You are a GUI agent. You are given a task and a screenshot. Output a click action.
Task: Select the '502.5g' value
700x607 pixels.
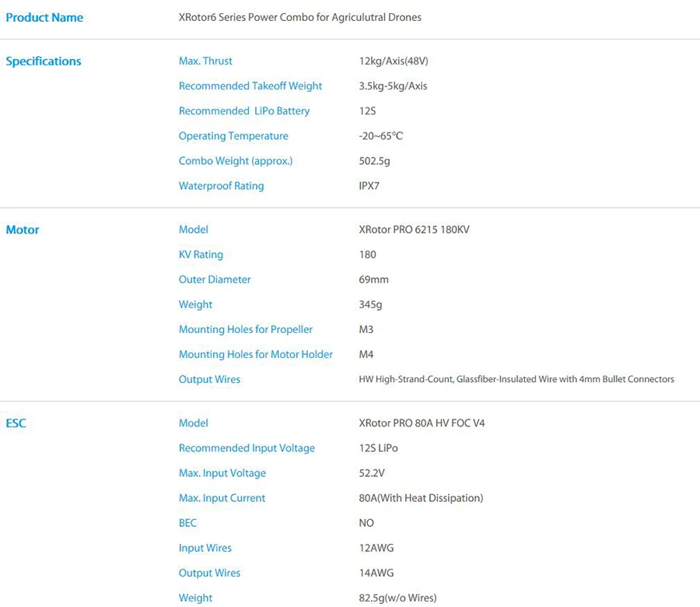pos(375,161)
